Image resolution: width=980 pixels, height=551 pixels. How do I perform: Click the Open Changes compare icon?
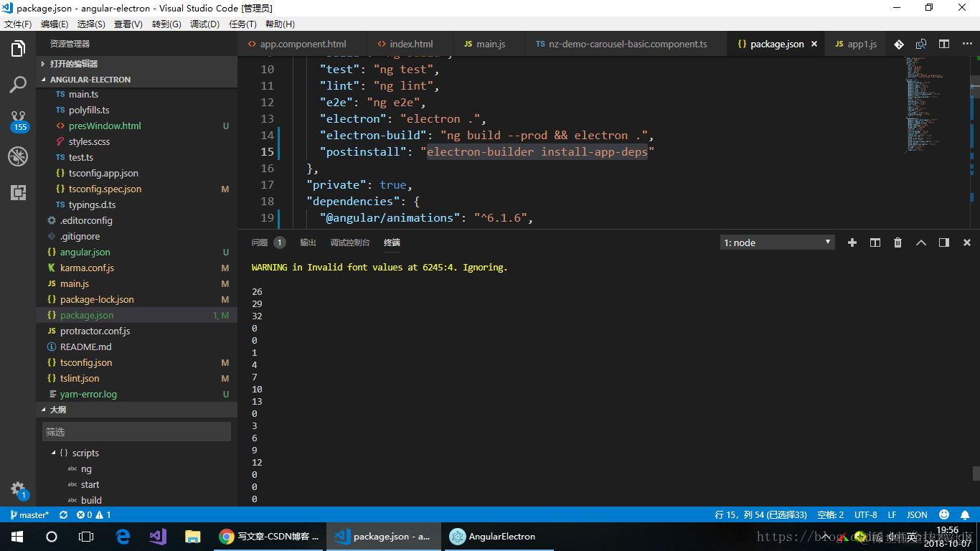921,44
